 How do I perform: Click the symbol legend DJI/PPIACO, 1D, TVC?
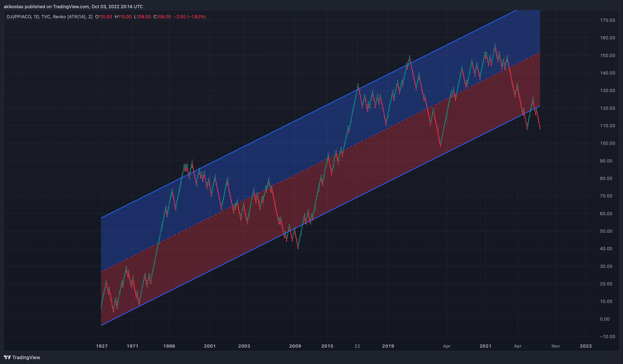pyautogui.click(x=29, y=17)
